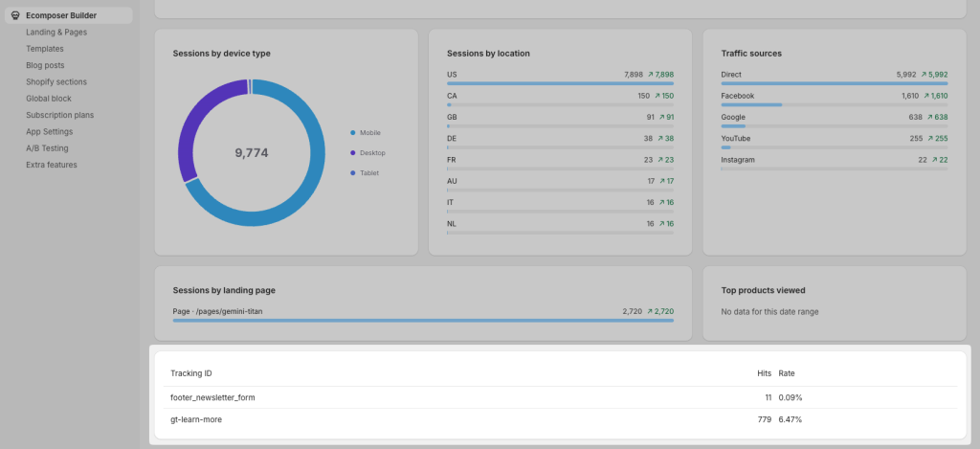980x449 pixels.
Task: Click the Tablet legend dot
Action: point(352,173)
